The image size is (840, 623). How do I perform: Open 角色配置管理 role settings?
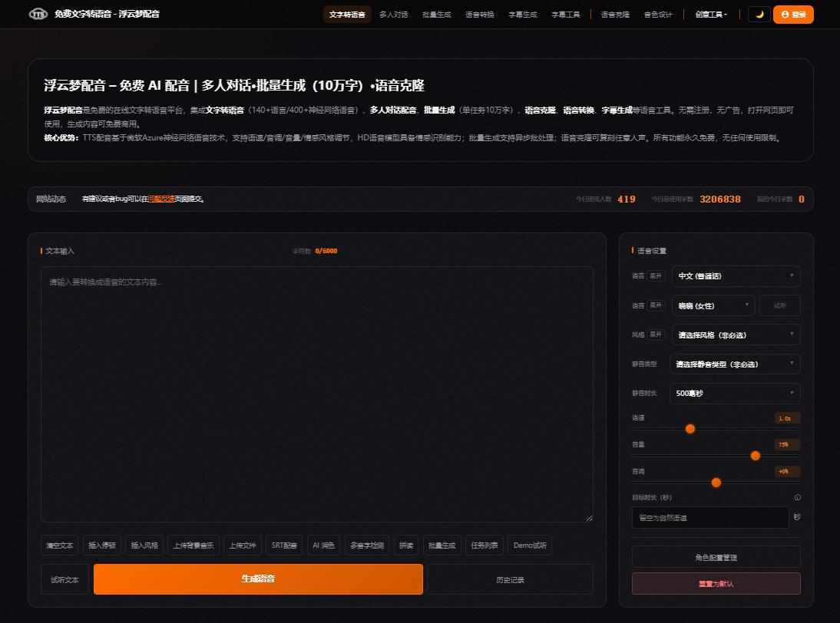(x=716, y=557)
